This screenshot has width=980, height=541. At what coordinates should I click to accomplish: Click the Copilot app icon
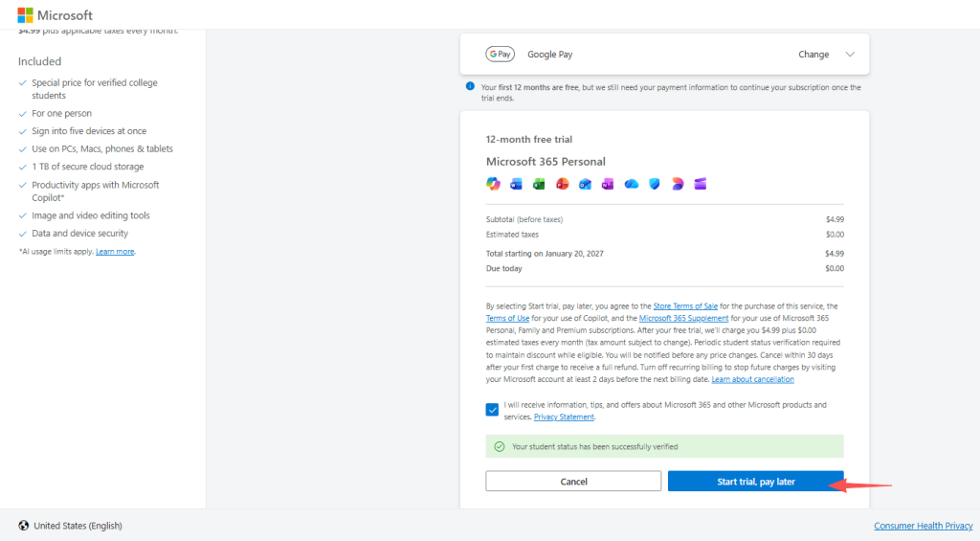coord(493,184)
